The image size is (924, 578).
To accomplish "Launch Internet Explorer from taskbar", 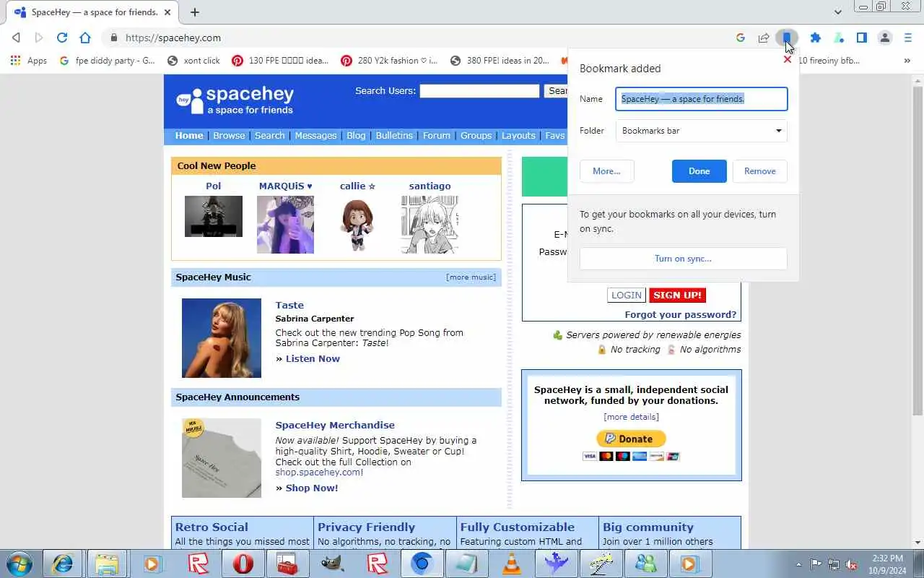I will click(x=63, y=564).
